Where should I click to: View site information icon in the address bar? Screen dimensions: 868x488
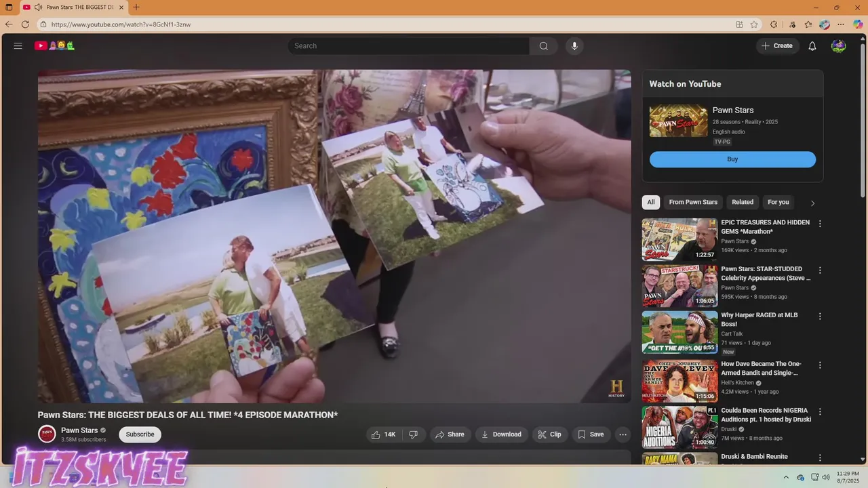click(43, 24)
